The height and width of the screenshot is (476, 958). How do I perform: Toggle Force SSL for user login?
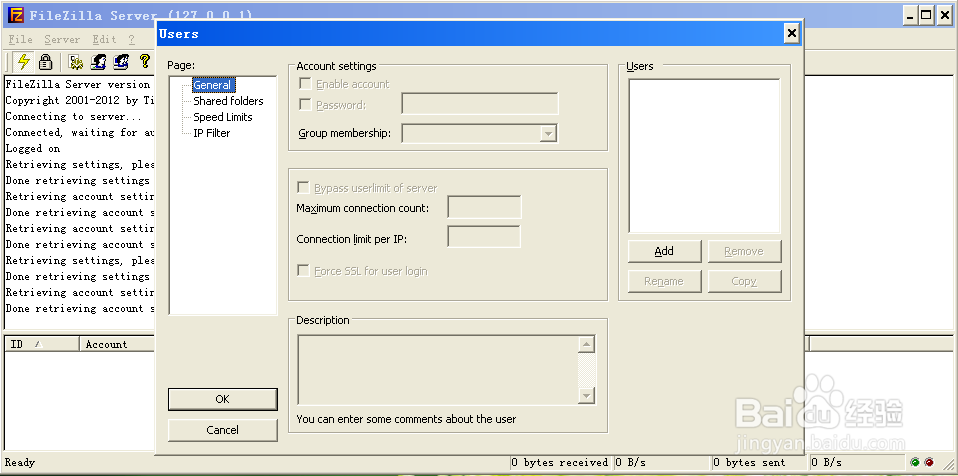coord(303,271)
